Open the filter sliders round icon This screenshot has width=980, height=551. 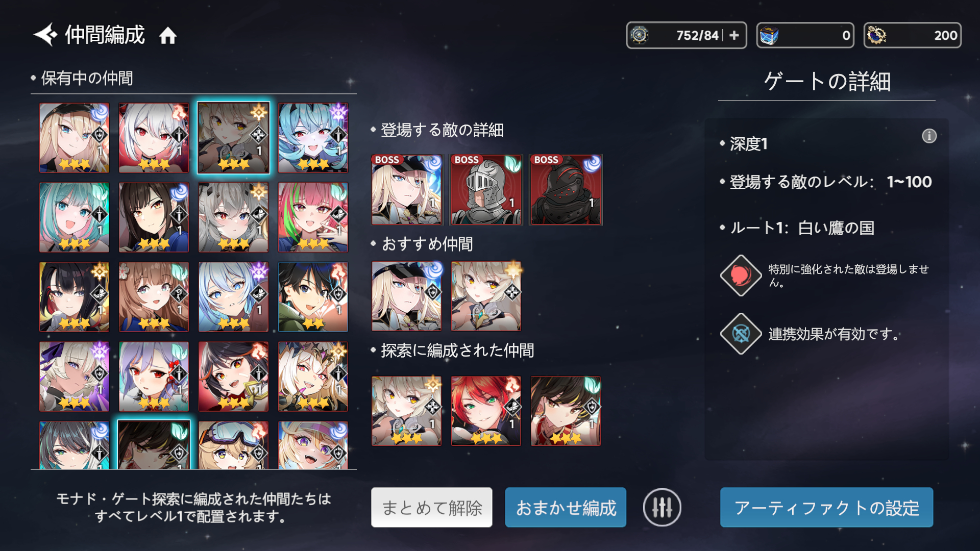[x=662, y=507]
